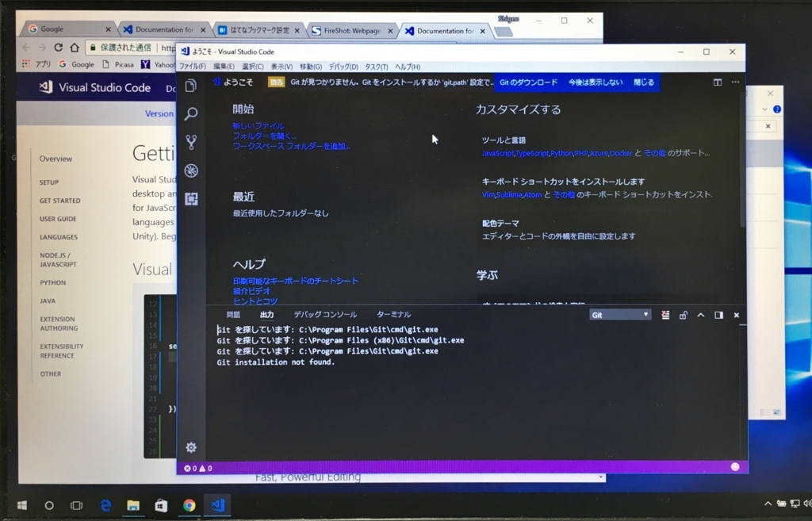The width and height of the screenshot is (812, 521).
Task: Click the 配色テーマ customize item
Action: pyautogui.click(x=558, y=229)
